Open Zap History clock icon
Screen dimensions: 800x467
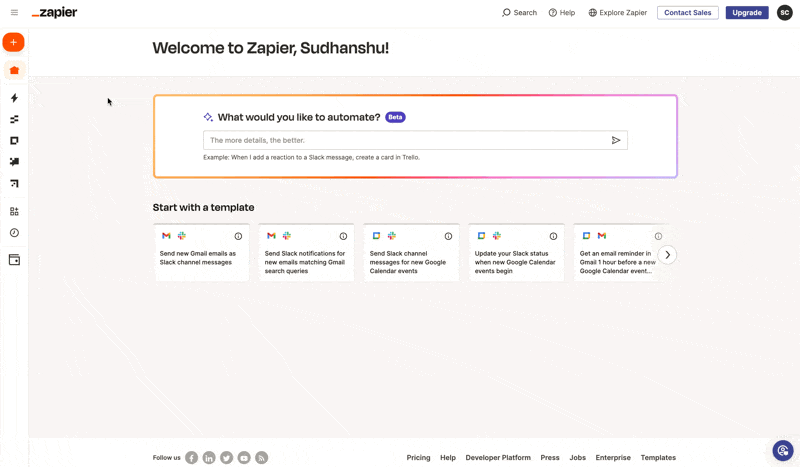pos(14,233)
